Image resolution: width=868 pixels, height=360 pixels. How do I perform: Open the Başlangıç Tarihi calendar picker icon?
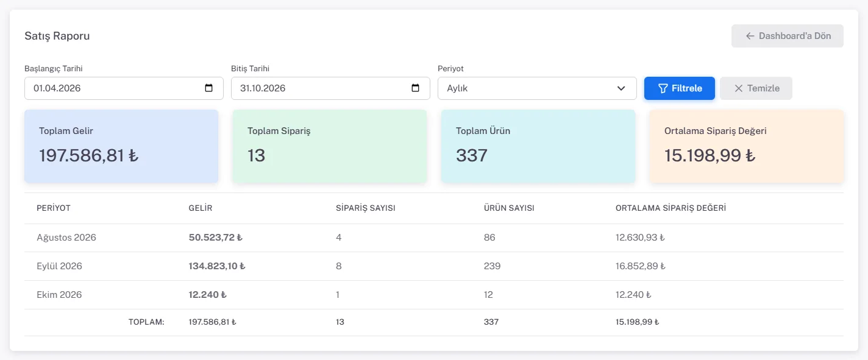(x=208, y=88)
